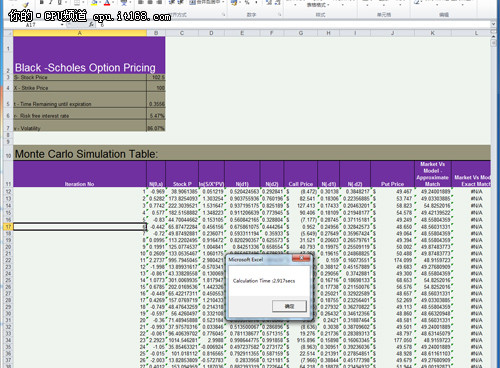Viewport: 500px width, 368px height.
Task: Select column A header
Action: click(x=80, y=33)
